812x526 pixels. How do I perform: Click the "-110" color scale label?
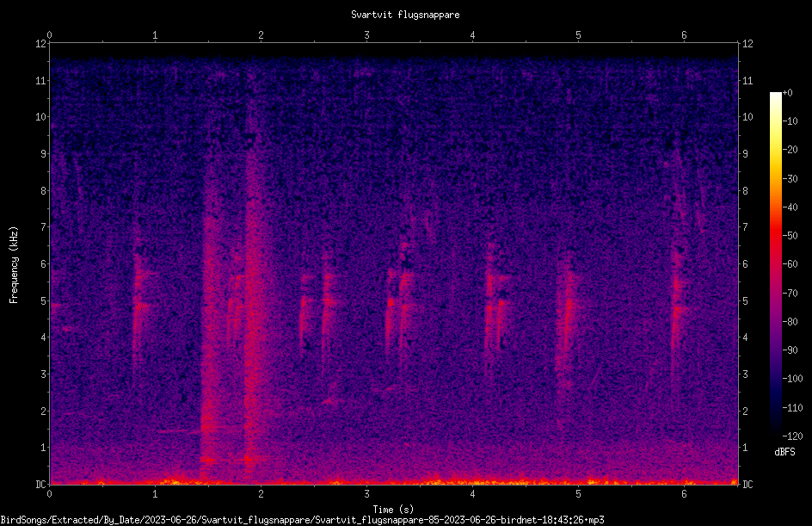[x=792, y=408]
